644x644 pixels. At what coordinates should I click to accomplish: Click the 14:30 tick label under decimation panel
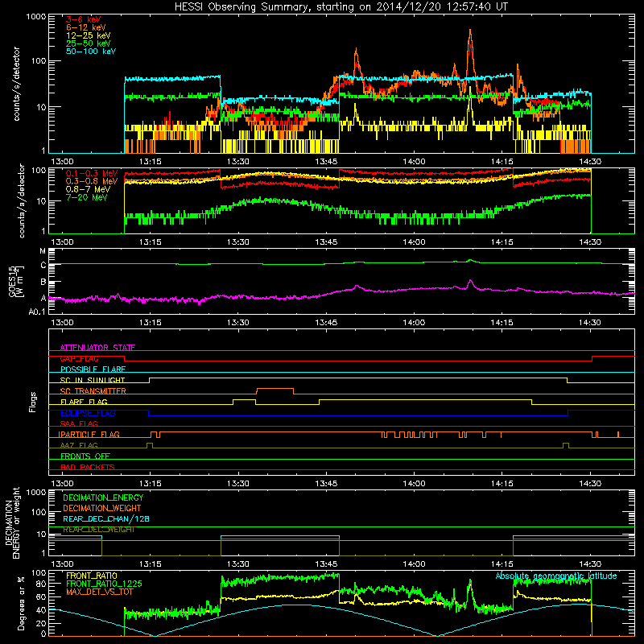pyautogui.click(x=590, y=564)
